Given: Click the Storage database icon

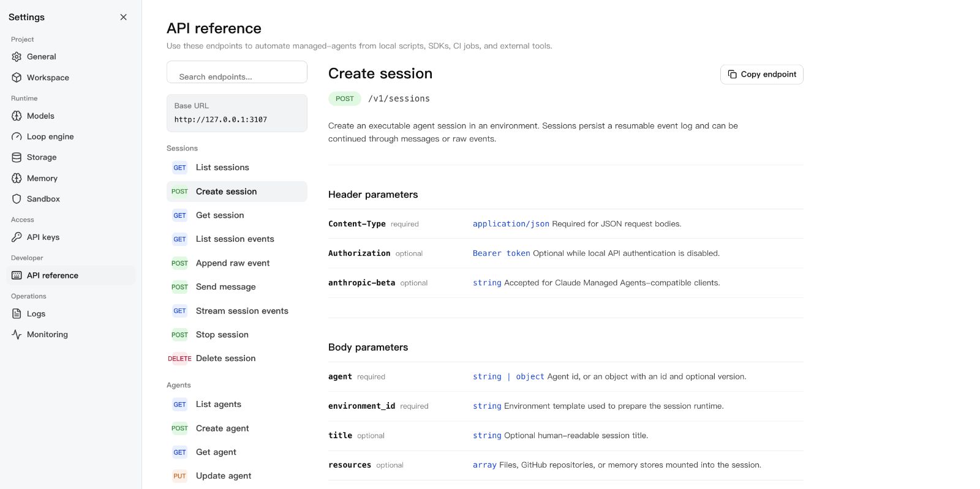Looking at the screenshot, I should pyautogui.click(x=17, y=157).
